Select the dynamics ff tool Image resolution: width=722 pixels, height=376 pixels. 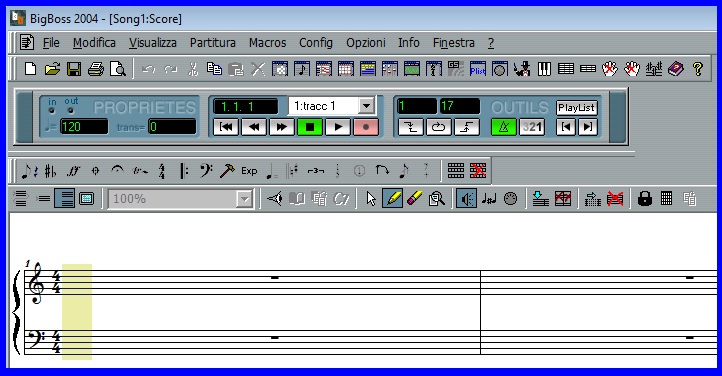tap(73, 171)
